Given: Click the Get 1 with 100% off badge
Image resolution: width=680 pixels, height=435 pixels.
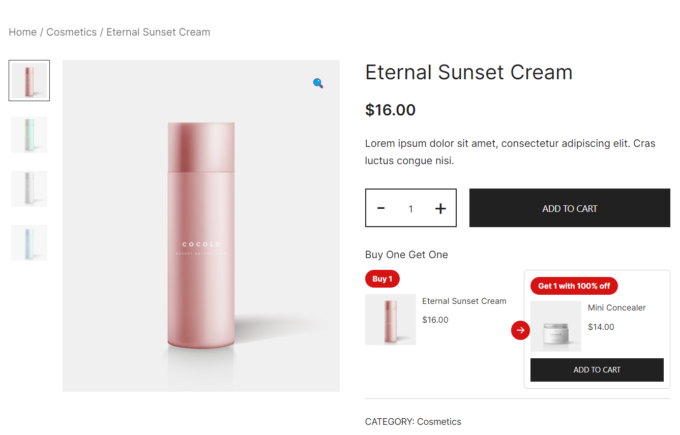Looking at the screenshot, I should [573, 286].
